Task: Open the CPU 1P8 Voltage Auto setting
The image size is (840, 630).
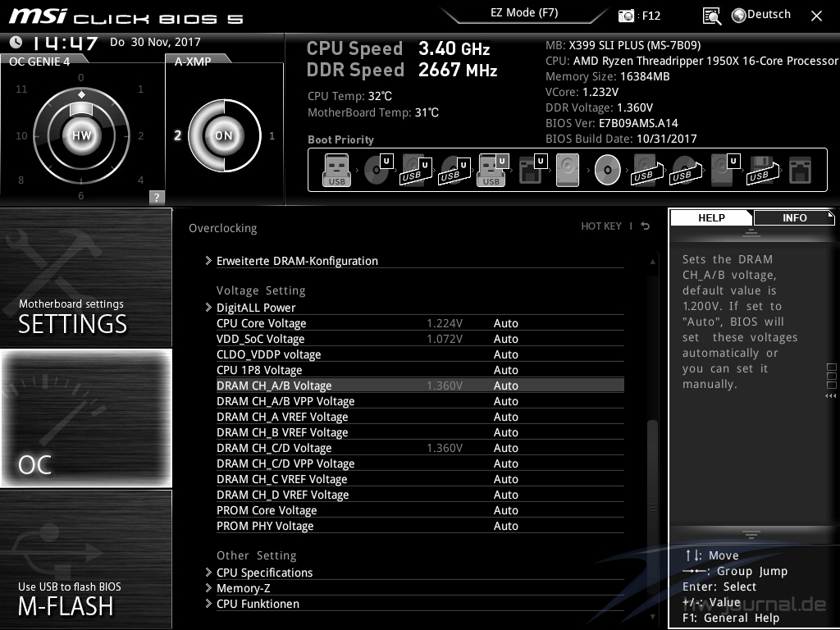Action: [505, 370]
